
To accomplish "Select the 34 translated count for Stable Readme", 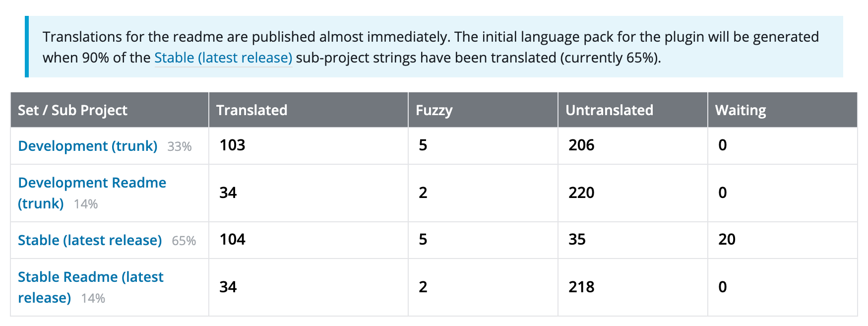I will 228,287.
